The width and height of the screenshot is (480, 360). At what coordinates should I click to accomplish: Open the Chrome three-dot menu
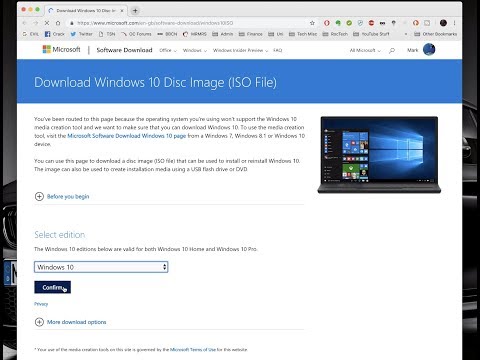coord(454,23)
